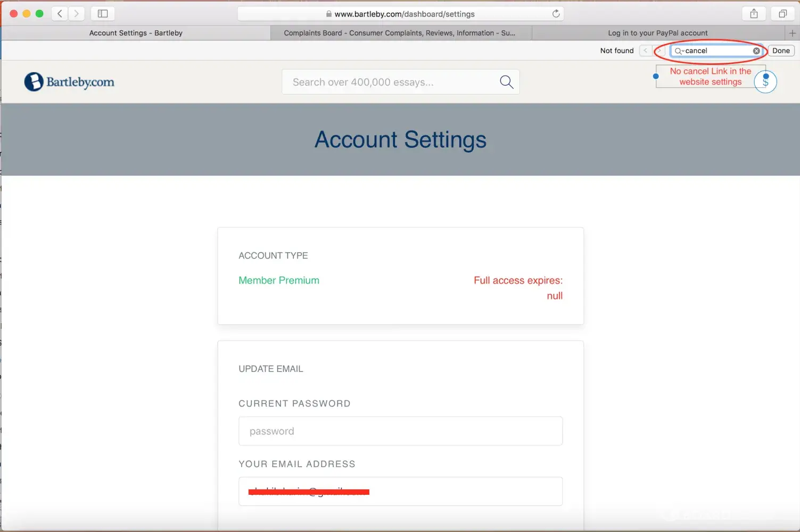Focus the Current Password field
Image resolution: width=800 pixels, height=532 pixels.
point(400,431)
